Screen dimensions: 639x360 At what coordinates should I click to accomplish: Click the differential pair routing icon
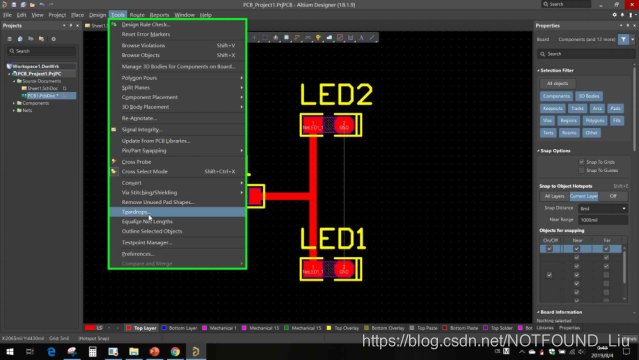(x=308, y=38)
